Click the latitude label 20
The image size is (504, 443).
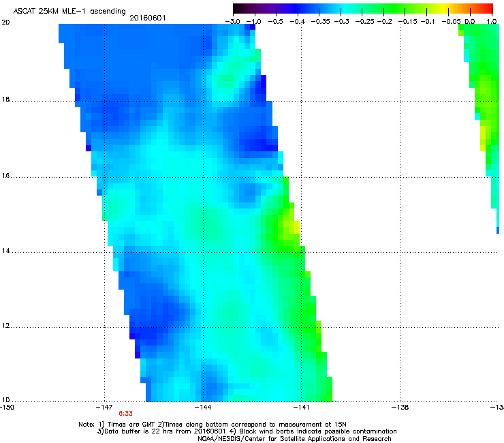(x=5, y=22)
